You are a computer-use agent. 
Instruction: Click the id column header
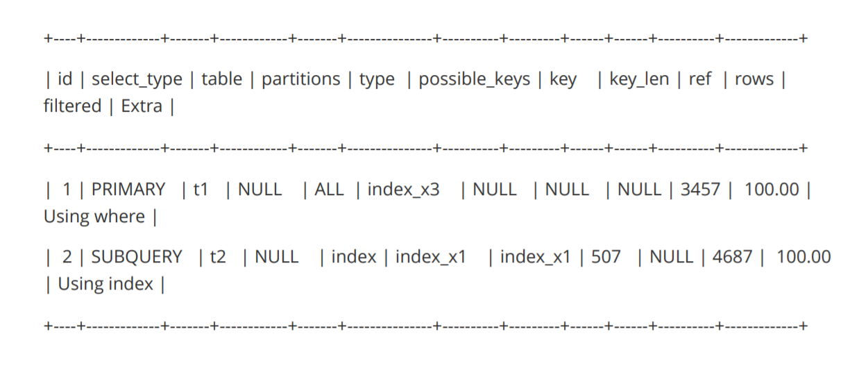point(65,80)
